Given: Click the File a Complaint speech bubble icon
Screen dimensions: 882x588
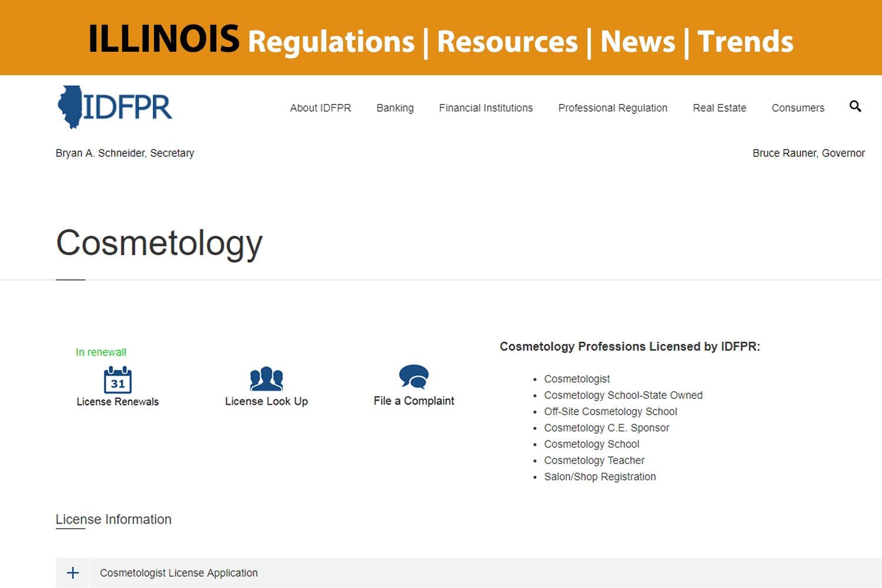Looking at the screenshot, I should pyautogui.click(x=414, y=376).
